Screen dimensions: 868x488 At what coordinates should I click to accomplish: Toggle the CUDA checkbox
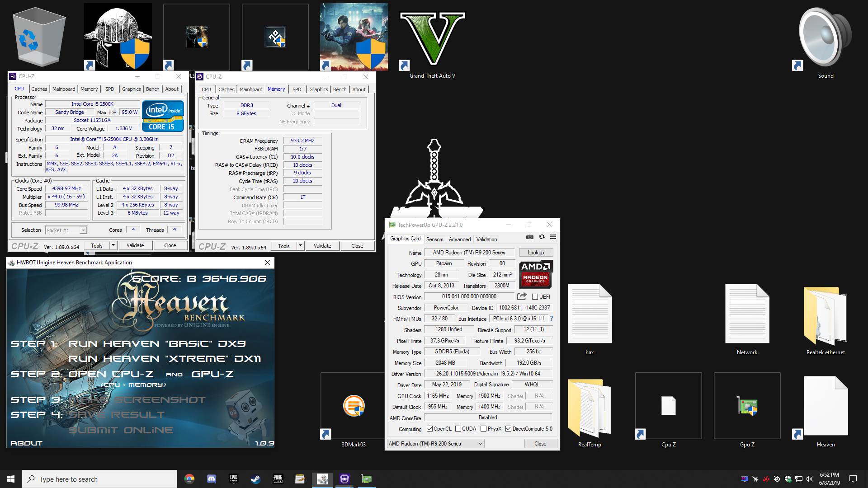click(458, 429)
